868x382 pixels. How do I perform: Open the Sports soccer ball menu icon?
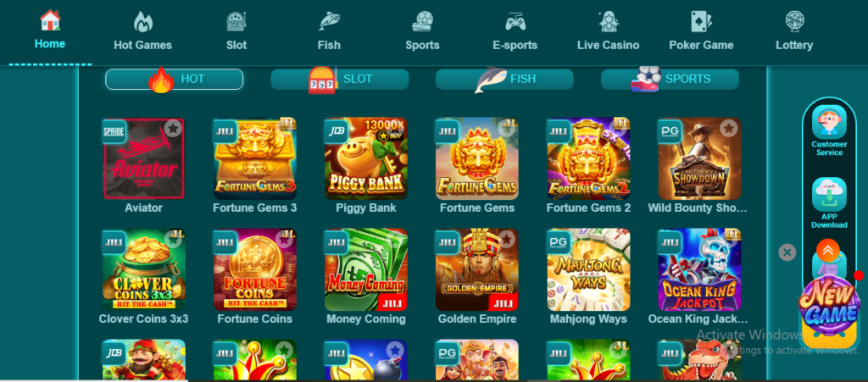pos(422,22)
